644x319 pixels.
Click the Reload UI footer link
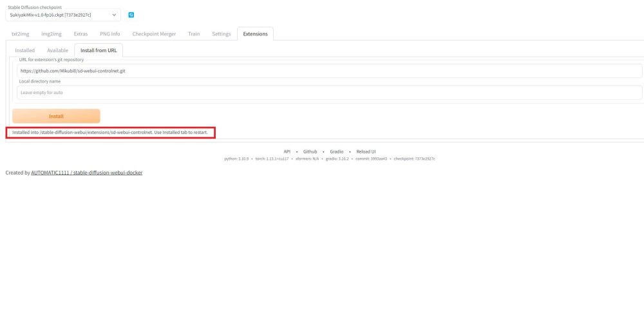366,151
